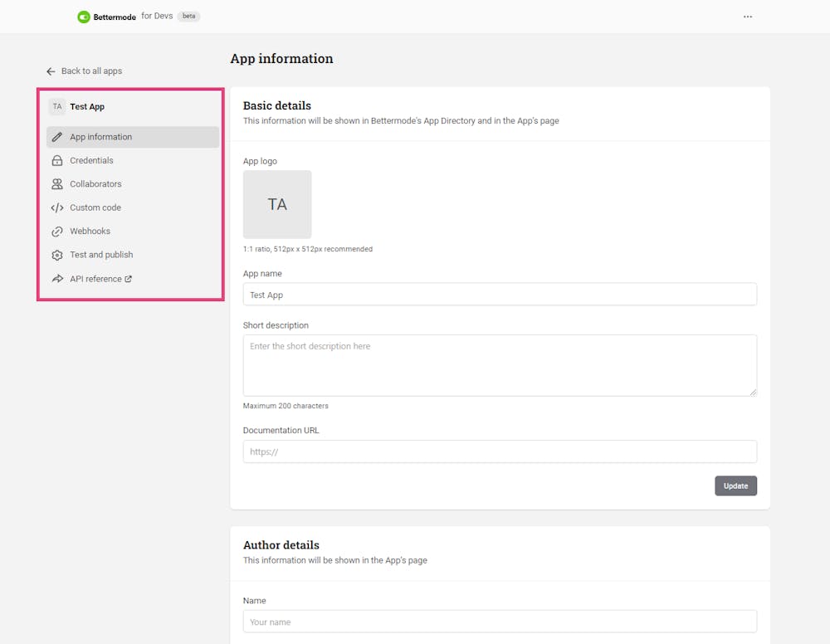Select Test and publish in sidebar
830x644 pixels.
(x=101, y=255)
